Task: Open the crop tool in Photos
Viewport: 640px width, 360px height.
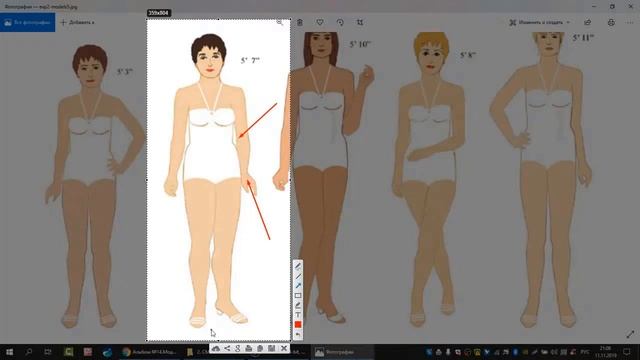Action: click(x=360, y=22)
